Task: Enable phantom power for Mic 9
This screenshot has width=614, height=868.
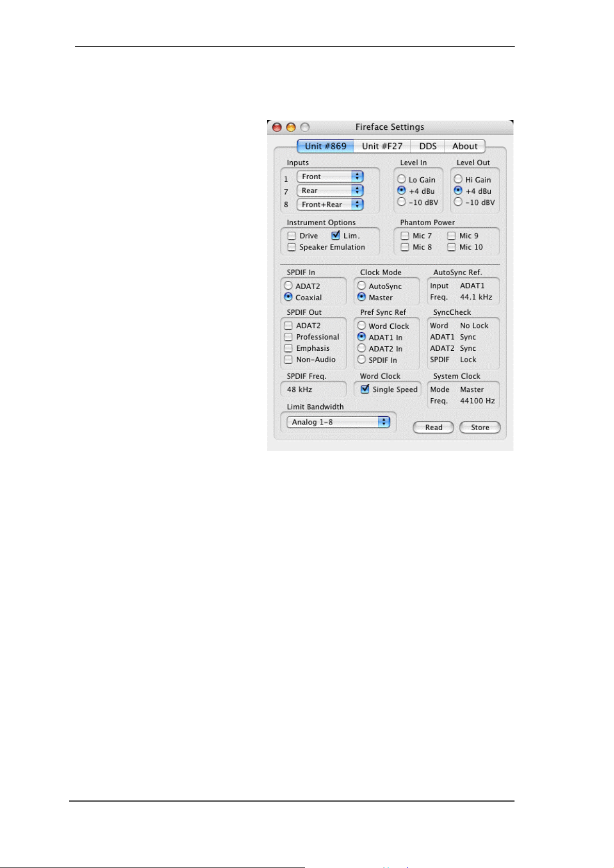Action: [x=452, y=236]
